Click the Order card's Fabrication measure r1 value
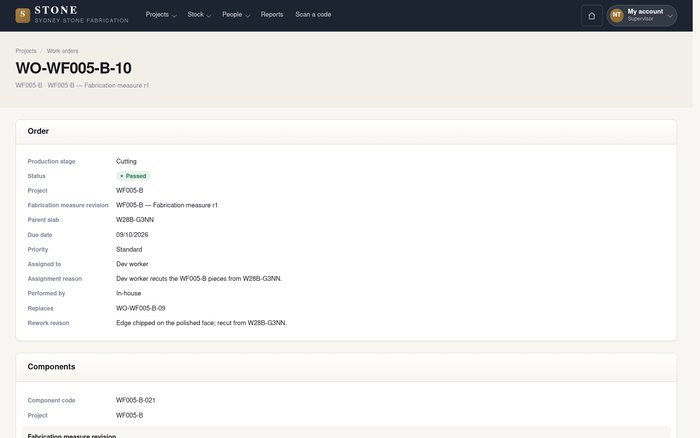The image size is (700, 438). [167, 205]
